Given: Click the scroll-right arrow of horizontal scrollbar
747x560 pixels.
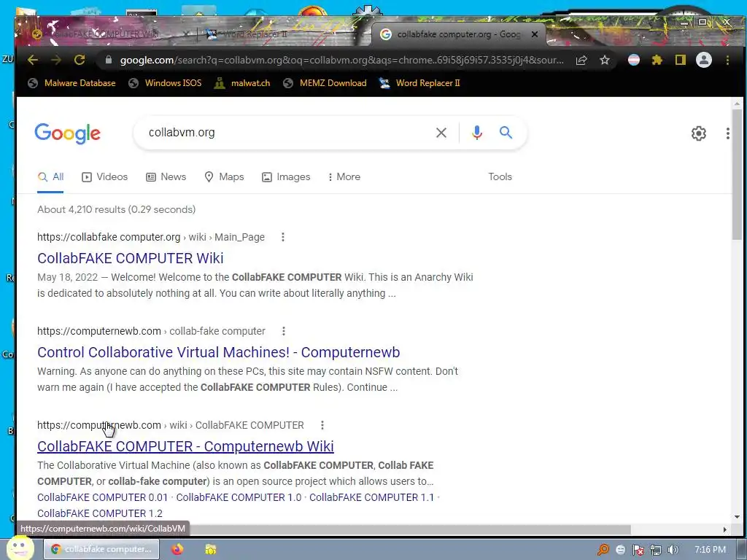Looking at the screenshot, I should (x=725, y=529).
